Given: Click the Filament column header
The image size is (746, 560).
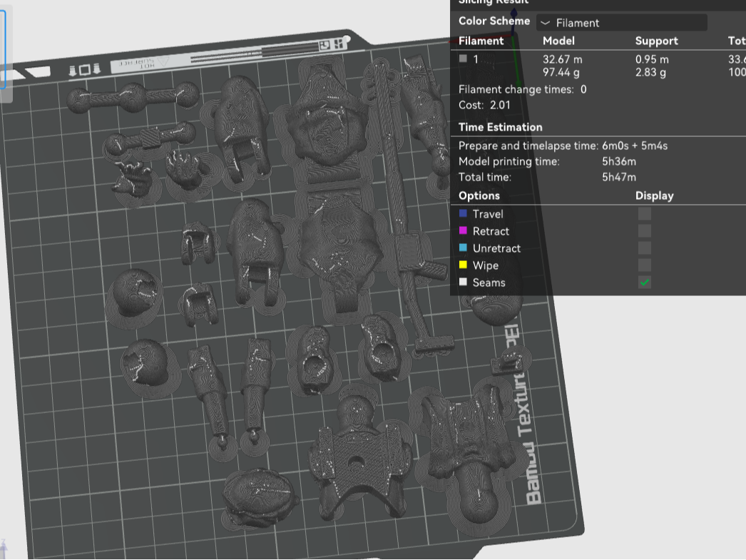Looking at the screenshot, I should (x=481, y=41).
